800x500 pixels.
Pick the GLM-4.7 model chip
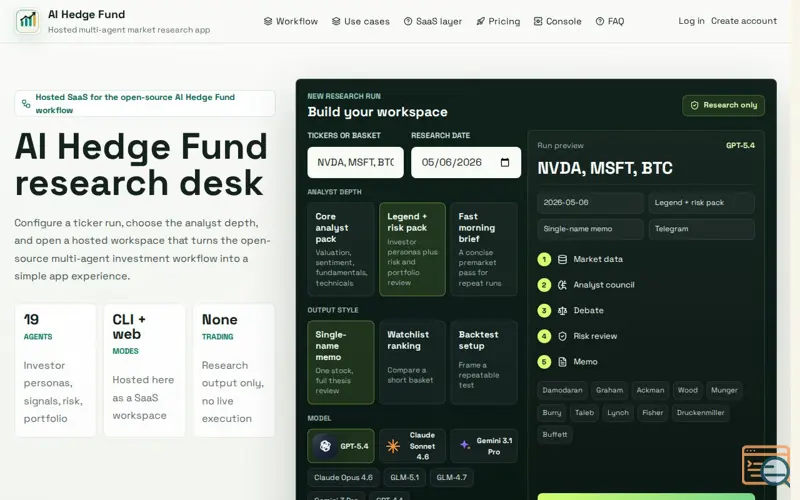point(452,478)
